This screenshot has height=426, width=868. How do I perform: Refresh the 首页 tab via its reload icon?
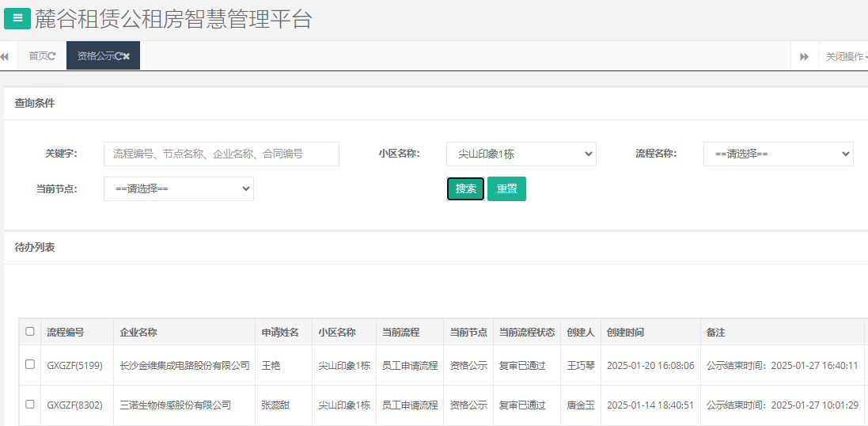(52, 56)
